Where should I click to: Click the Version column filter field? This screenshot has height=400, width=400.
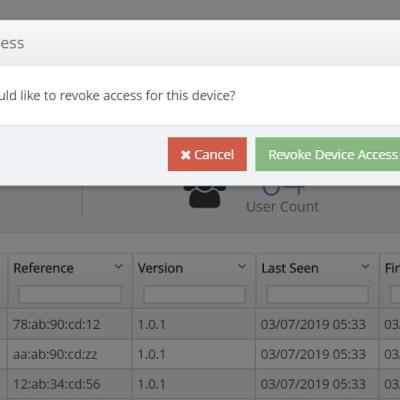point(194,295)
